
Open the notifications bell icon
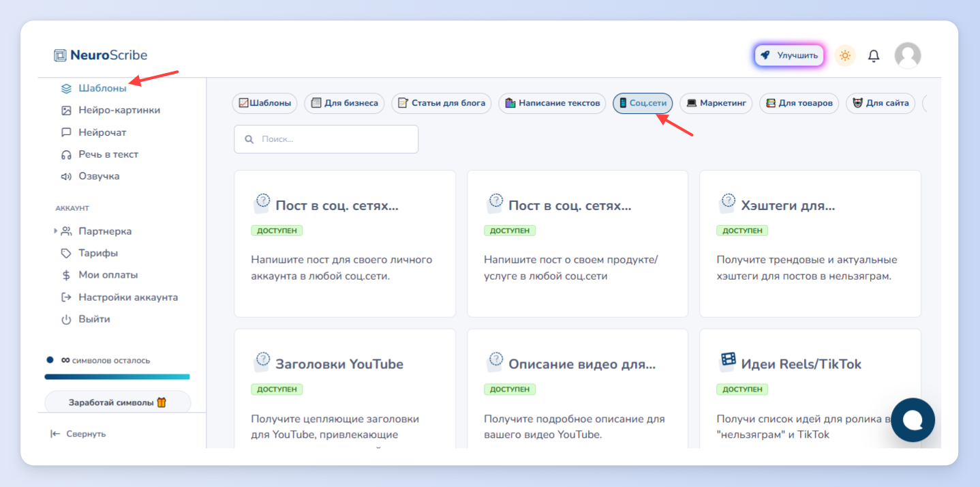click(874, 56)
